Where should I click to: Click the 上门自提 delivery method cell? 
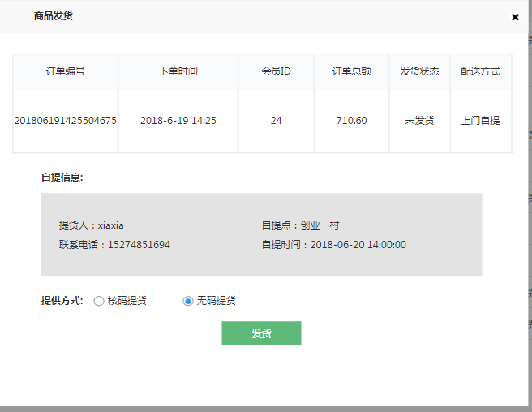pyautogui.click(x=480, y=121)
